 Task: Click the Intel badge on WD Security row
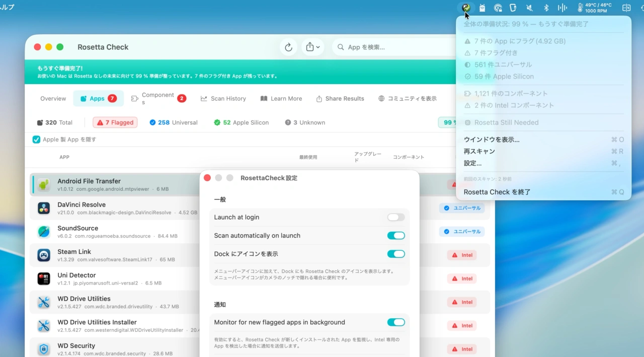[x=462, y=349]
